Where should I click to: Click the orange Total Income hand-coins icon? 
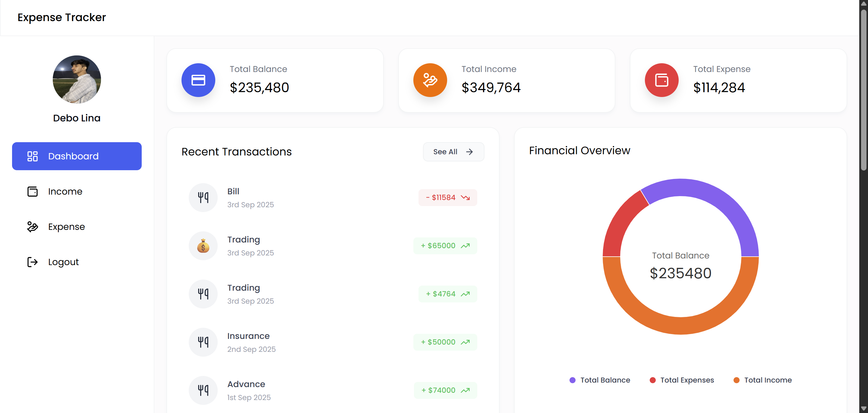pos(430,80)
